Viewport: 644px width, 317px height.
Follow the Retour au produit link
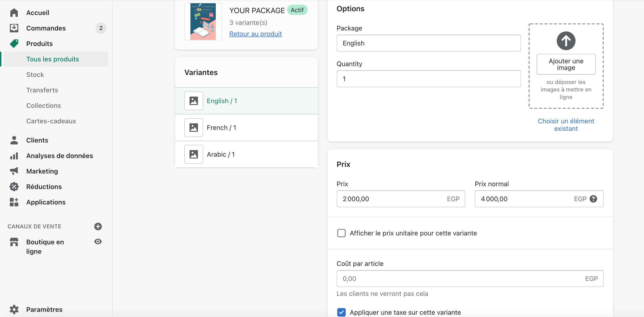[255, 34]
